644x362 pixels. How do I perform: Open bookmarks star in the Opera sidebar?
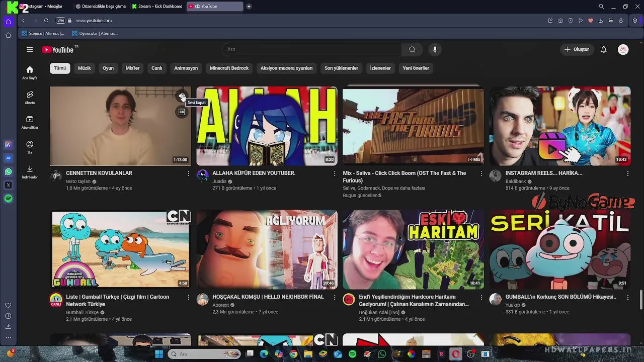(x=8, y=35)
